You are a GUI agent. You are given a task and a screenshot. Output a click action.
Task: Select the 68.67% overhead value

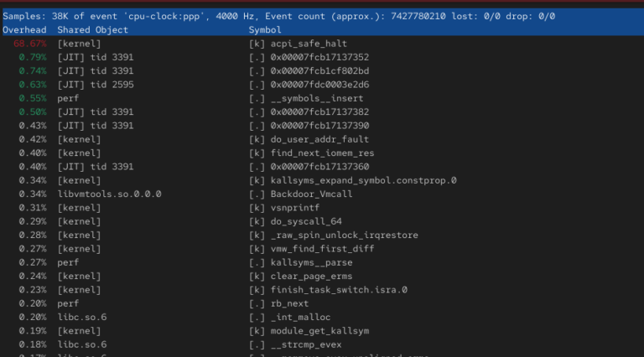pos(29,44)
